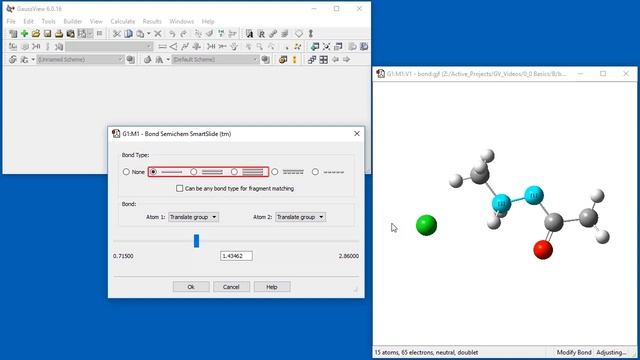This screenshot has height=360, width=640.
Task: Click the left-pointing arrow toolbar icon
Action: point(335,60)
